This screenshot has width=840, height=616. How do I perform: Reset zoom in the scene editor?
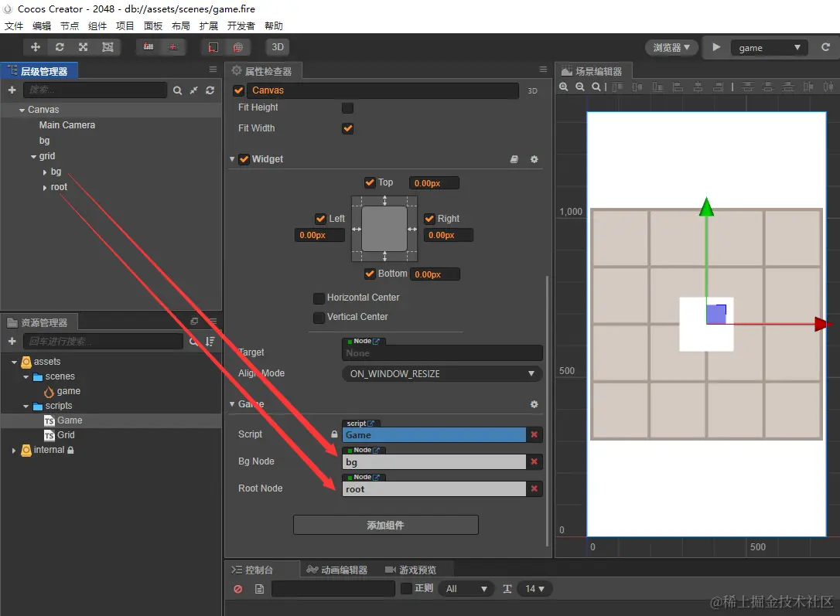pos(596,87)
